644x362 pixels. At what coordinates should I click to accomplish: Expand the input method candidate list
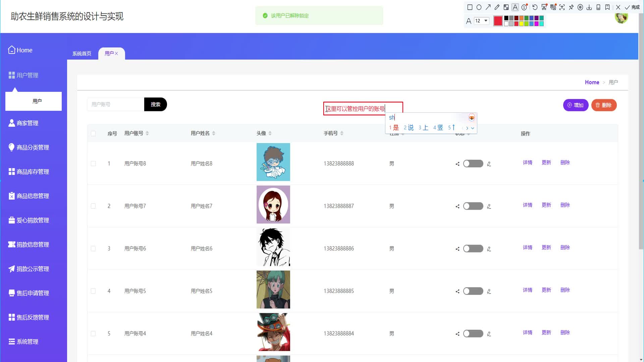[473, 128]
